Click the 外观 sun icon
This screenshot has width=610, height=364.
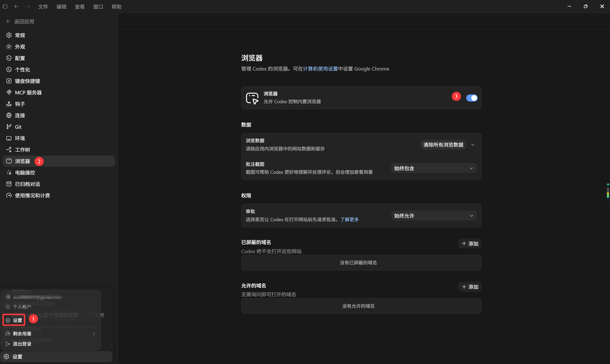coord(9,47)
